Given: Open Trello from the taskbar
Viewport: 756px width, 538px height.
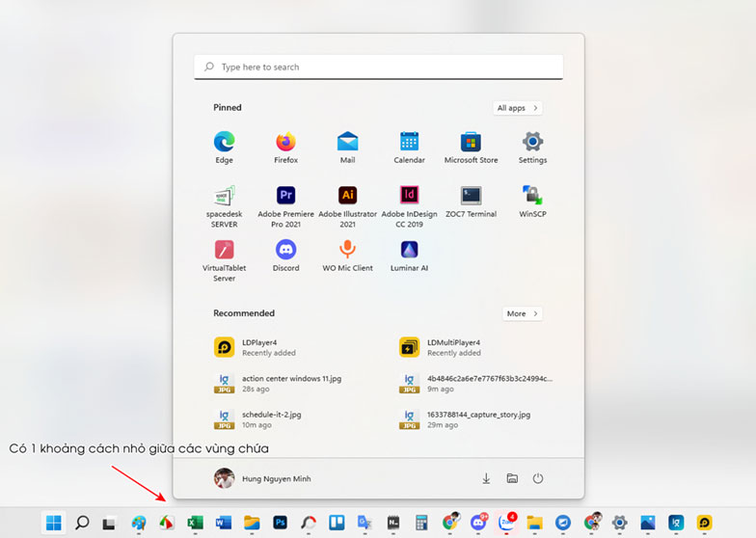Looking at the screenshot, I should [x=337, y=523].
